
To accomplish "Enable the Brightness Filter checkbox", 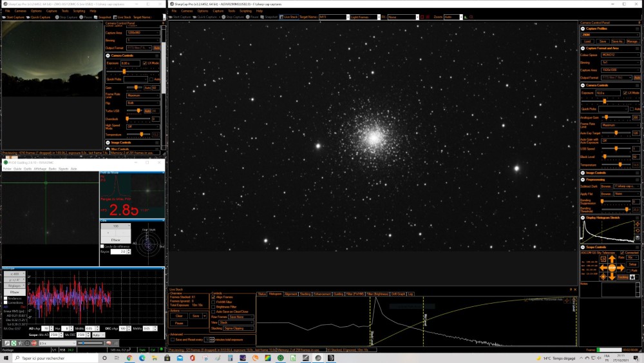I will [213, 307].
